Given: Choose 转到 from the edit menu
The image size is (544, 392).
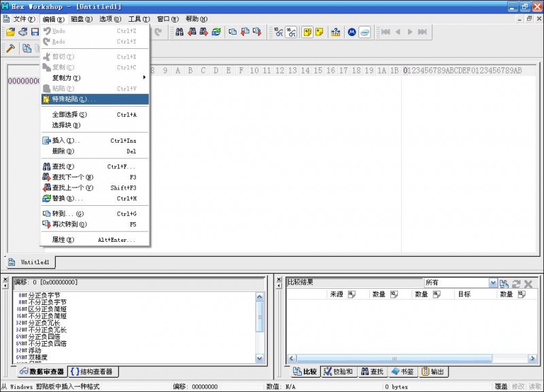Looking at the screenshot, I should click(x=95, y=214).
